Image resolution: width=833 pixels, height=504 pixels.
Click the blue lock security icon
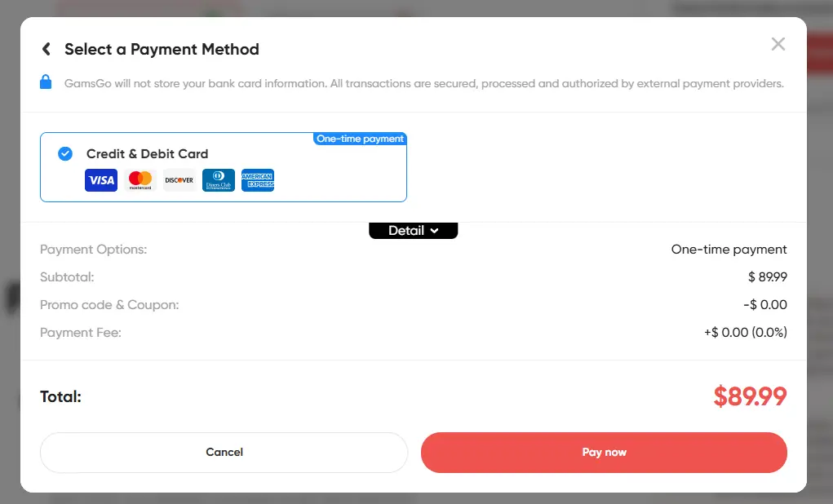pyautogui.click(x=46, y=82)
